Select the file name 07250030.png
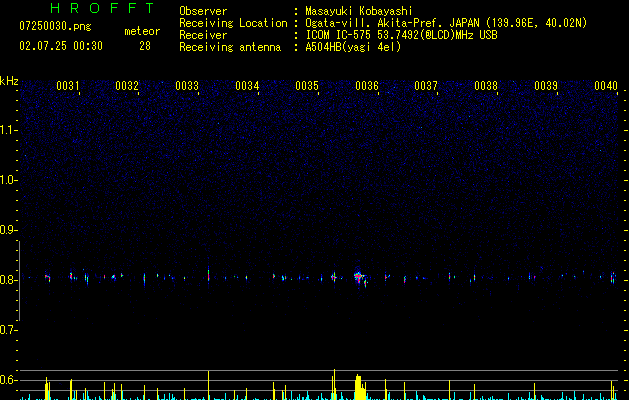 55,27
